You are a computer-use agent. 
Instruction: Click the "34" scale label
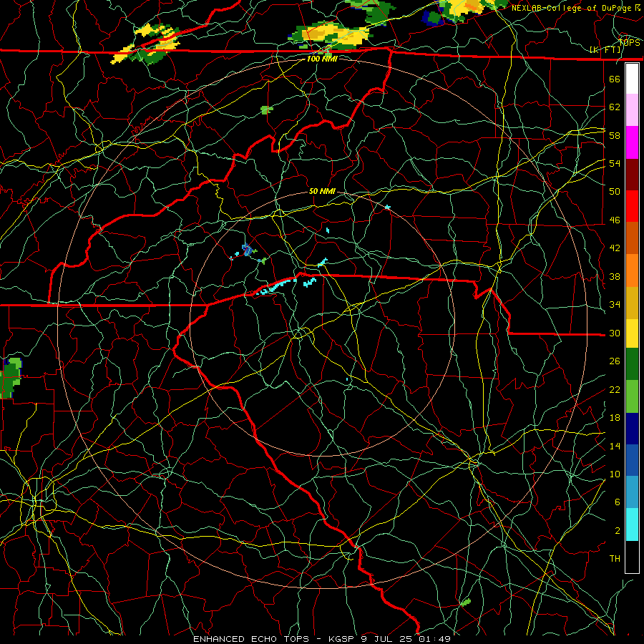[x=615, y=305]
